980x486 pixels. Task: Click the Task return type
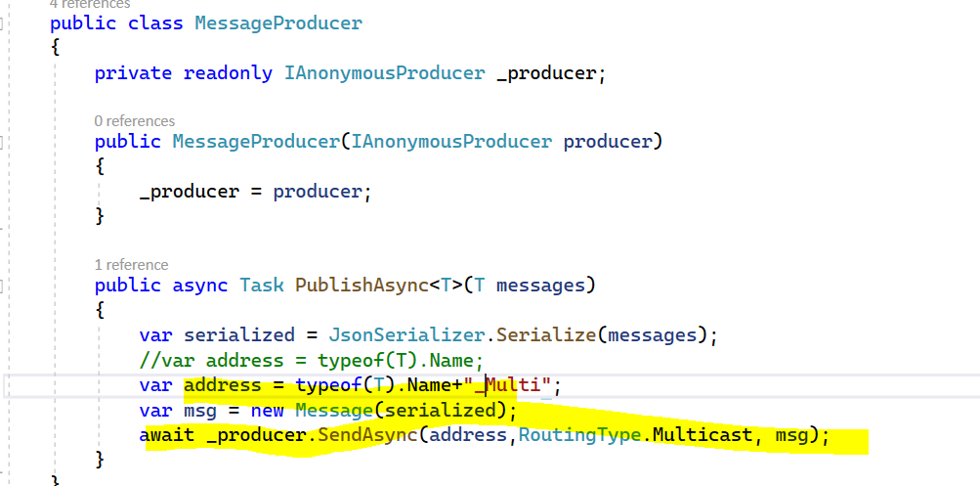point(262,286)
